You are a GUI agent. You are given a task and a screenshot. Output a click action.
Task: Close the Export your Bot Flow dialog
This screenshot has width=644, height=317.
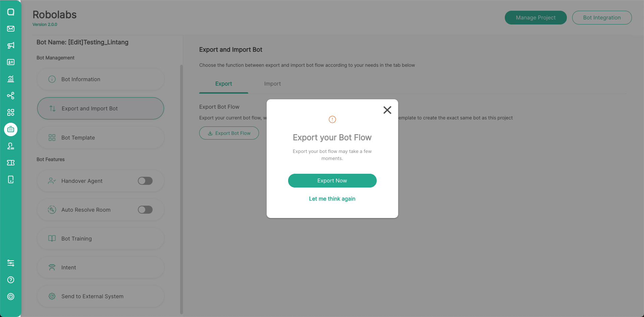coord(387,110)
